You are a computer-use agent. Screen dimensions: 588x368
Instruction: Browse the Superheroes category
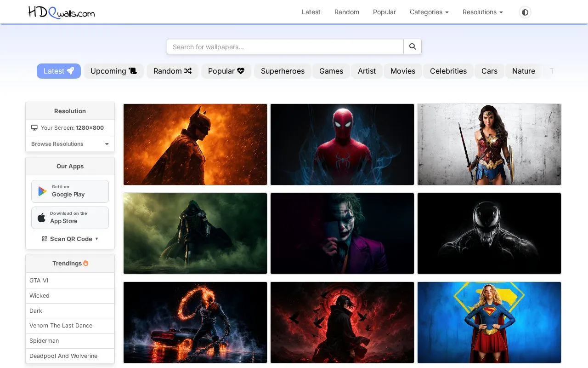(x=283, y=71)
